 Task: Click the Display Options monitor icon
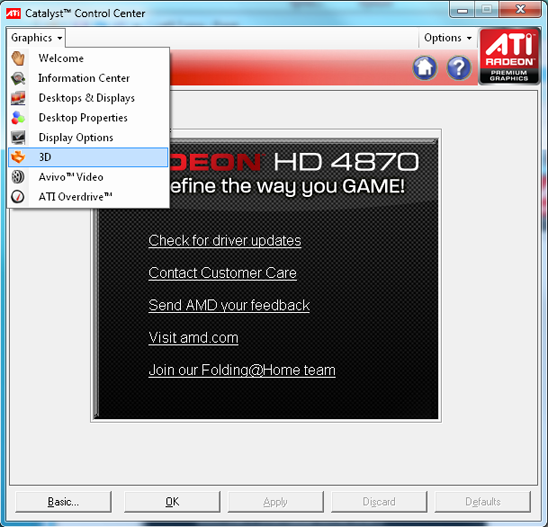[x=18, y=137]
